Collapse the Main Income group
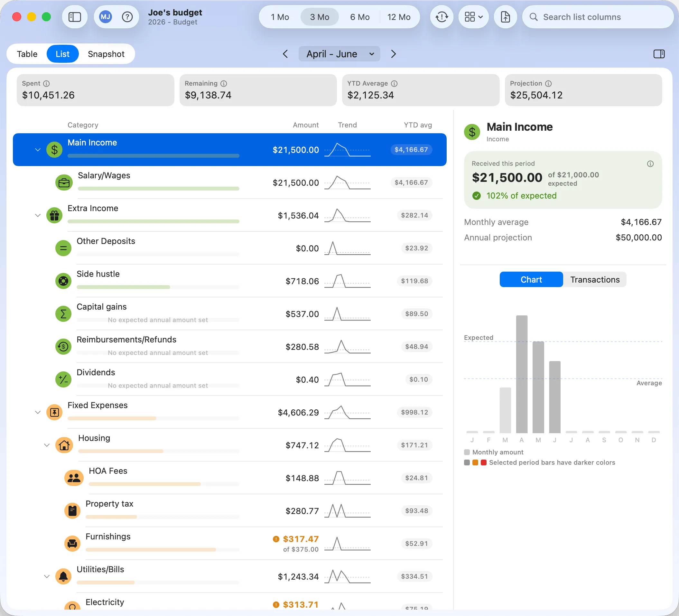 (38, 150)
